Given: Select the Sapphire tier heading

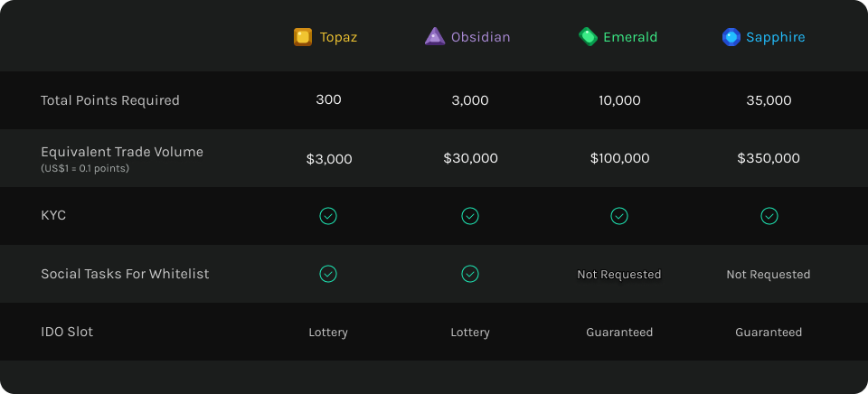Looking at the screenshot, I should [763, 37].
